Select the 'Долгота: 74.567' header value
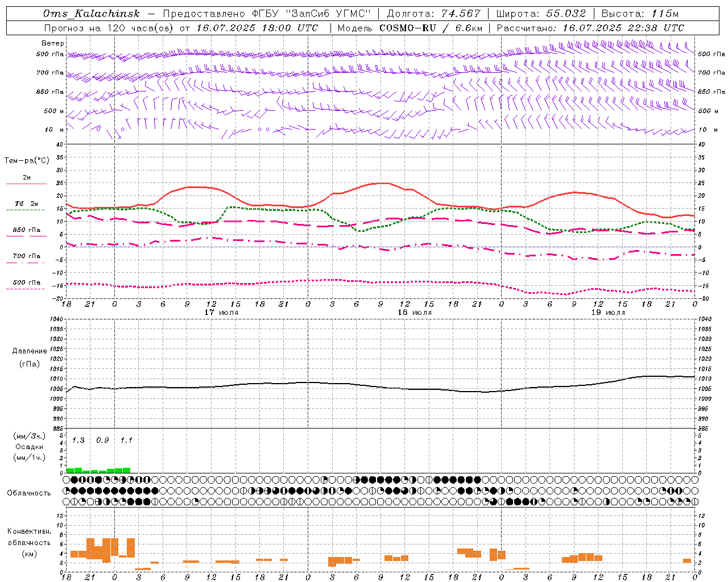The image size is (728, 582). pos(434,14)
